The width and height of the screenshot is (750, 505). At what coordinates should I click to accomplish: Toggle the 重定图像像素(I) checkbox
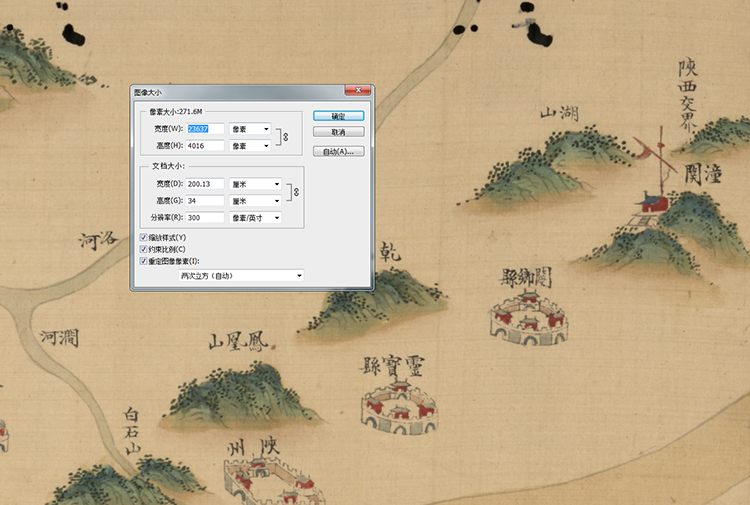(143, 261)
